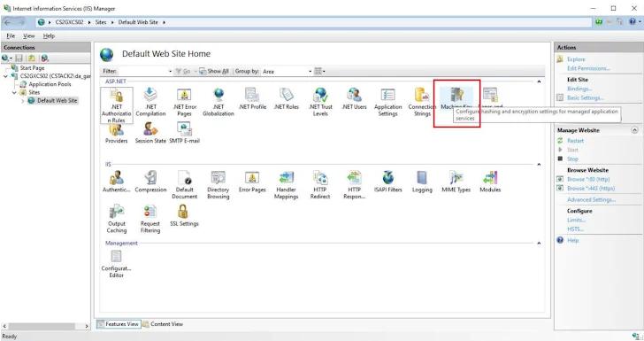Viewport: 644px width, 341px height.
Task: Open the Authentication feature
Action: click(x=116, y=182)
